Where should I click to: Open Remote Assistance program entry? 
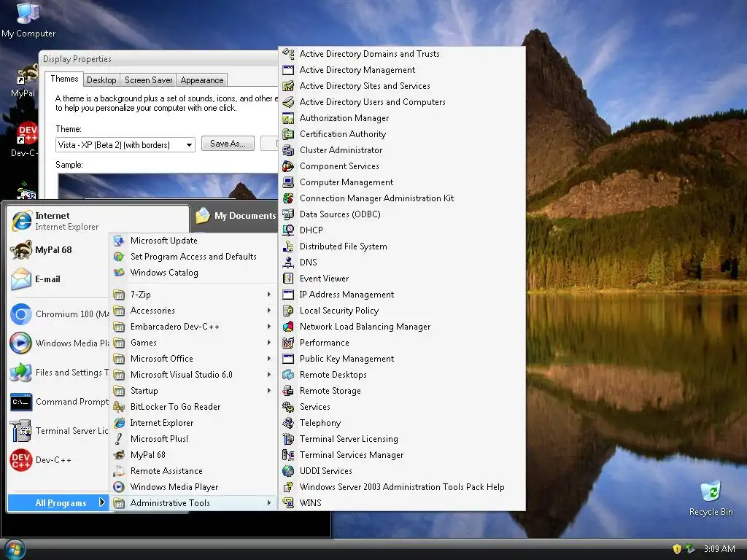pos(193,471)
